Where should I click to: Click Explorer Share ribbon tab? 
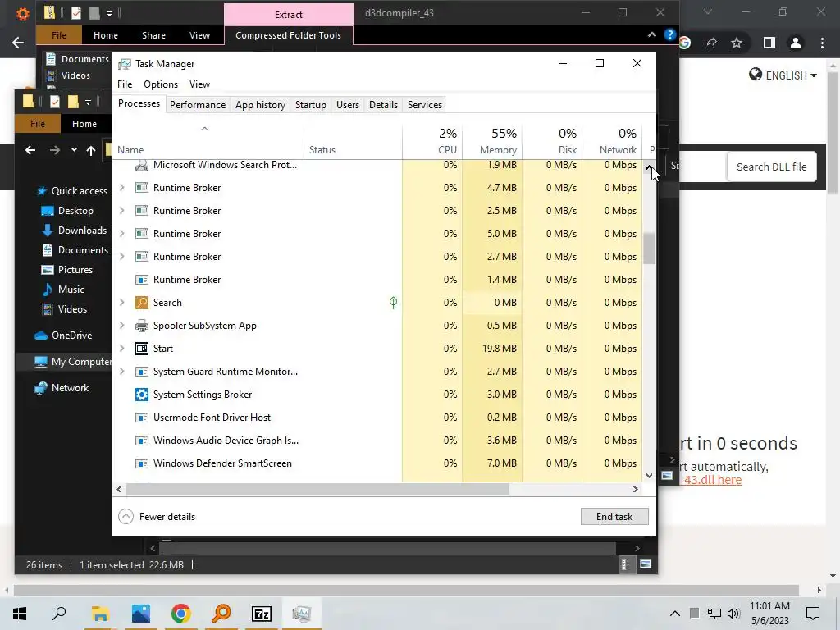153,35
